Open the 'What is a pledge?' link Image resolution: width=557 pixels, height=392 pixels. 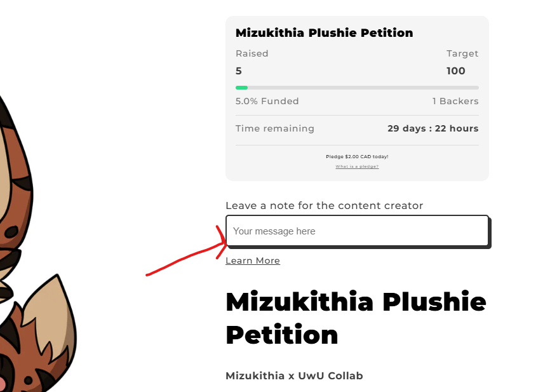[357, 166]
